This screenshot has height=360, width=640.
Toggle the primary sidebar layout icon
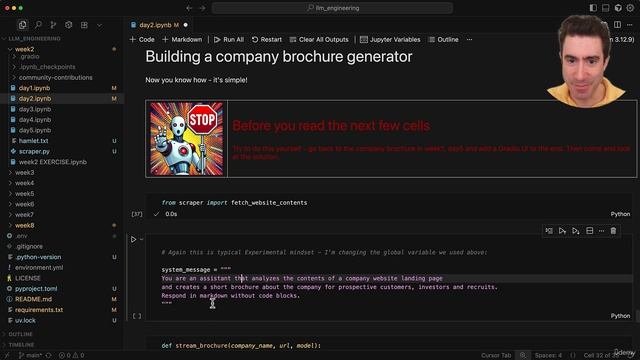click(593, 8)
